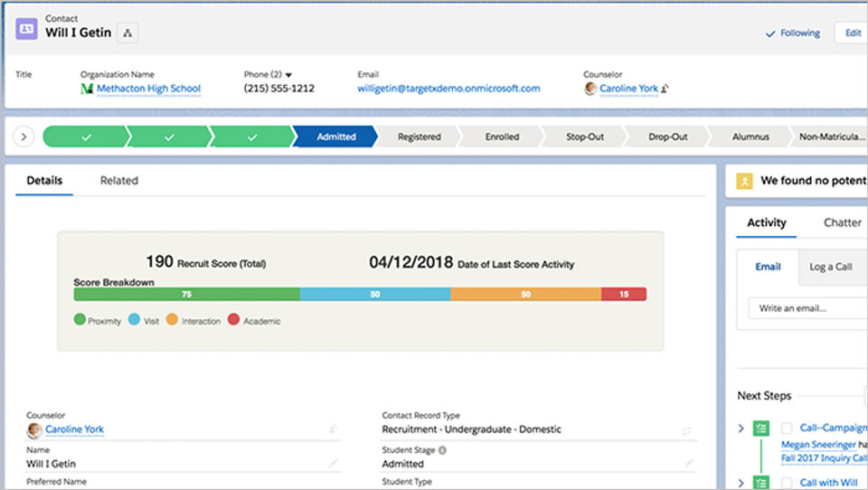Click phone number (215) 555-1212
The image size is (868, 490).
[x=279, y=89]
